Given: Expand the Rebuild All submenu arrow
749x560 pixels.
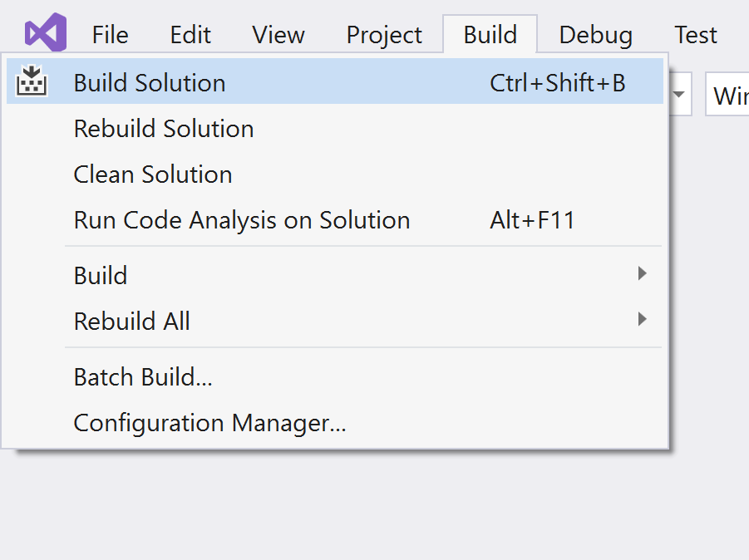Looking at the screenshot, I should tap(642, 319).
